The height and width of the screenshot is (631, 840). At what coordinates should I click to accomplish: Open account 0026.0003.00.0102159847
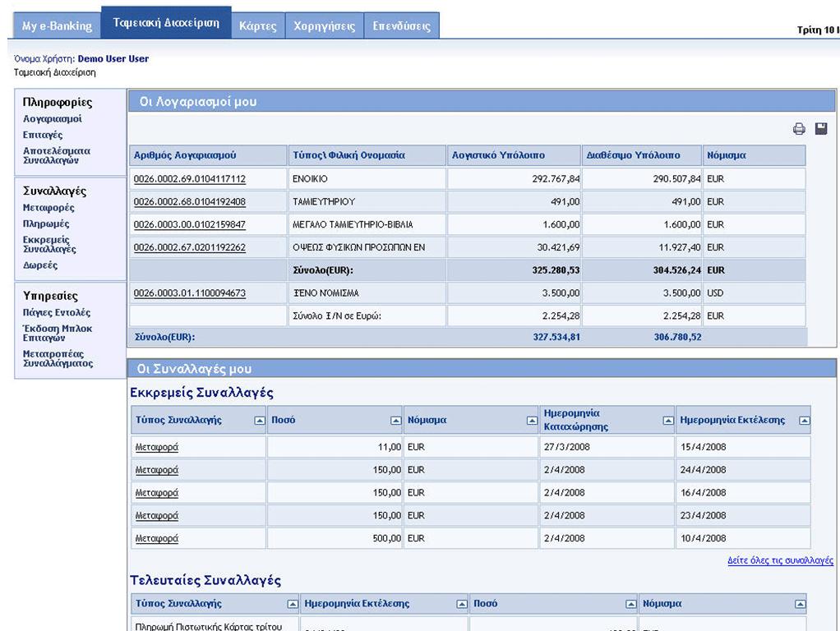tap(190, 224)
